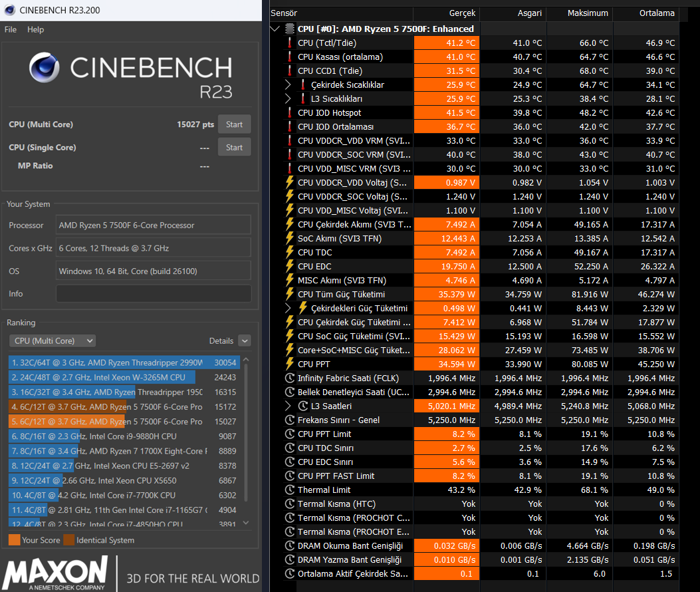Screen dimensions: 700x592
Task: Expand the Çekirdekleri Güç Tüketimi row
Action: (288, 308)
